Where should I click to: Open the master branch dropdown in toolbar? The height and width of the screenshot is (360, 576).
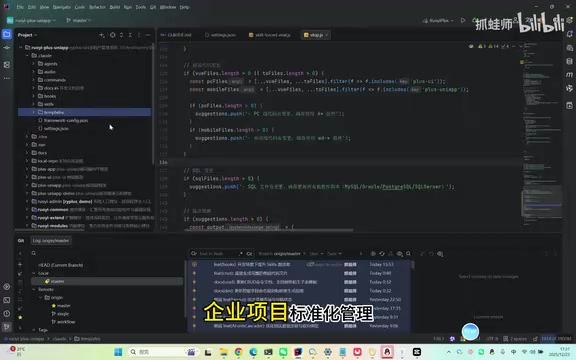(78, 20)
